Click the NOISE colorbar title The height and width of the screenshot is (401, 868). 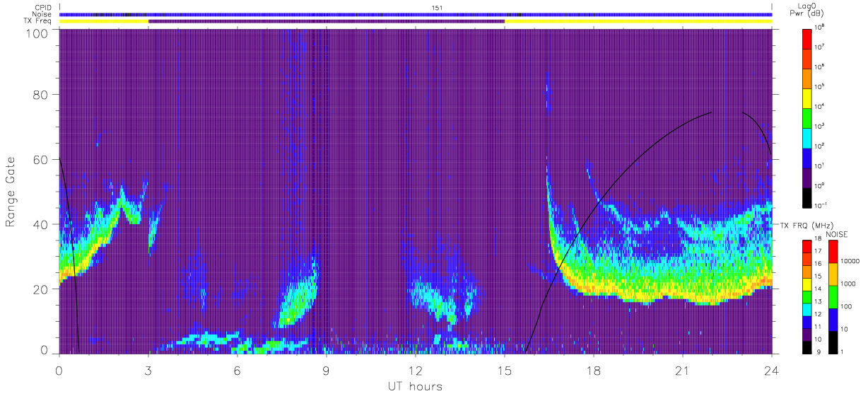(838, 233)
